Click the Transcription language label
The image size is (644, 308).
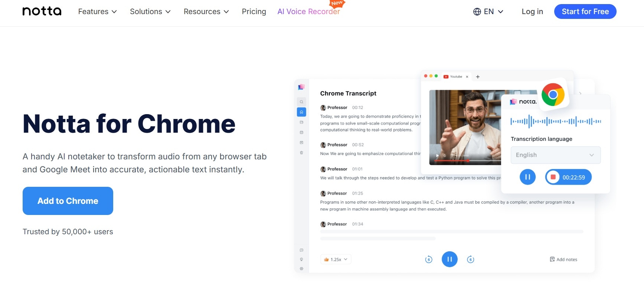click(541, 139)
